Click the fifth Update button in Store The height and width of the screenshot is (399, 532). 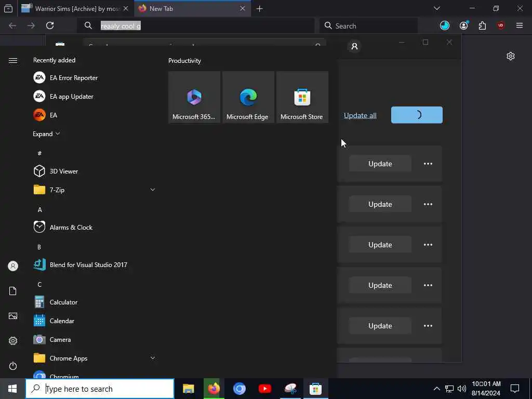380,326
